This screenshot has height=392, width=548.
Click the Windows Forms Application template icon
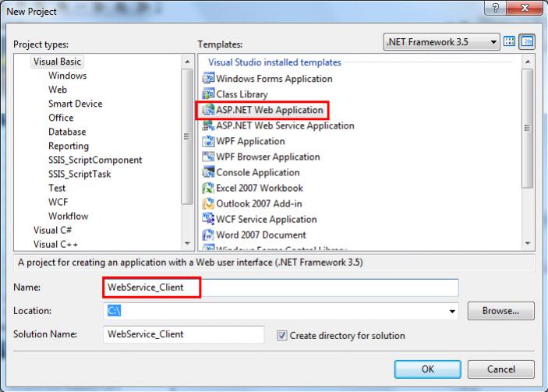pos(208,78)
